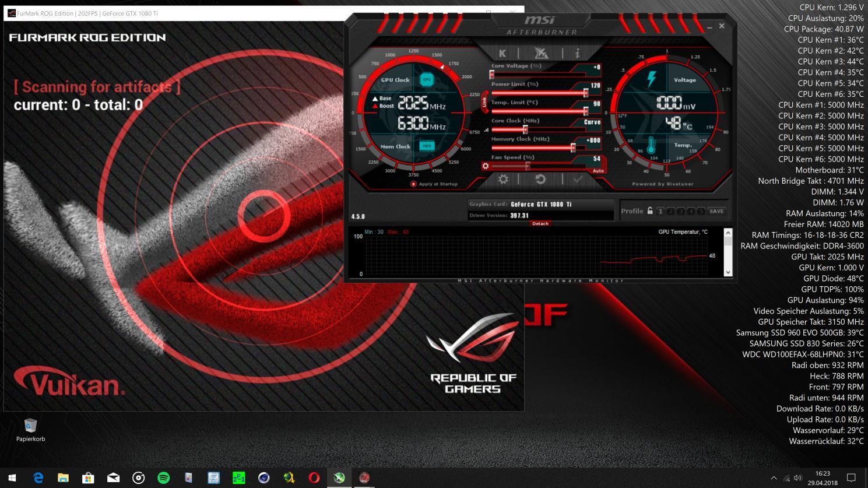Select profile slot 5
The image size is (868, 488).
coord(700,211)
